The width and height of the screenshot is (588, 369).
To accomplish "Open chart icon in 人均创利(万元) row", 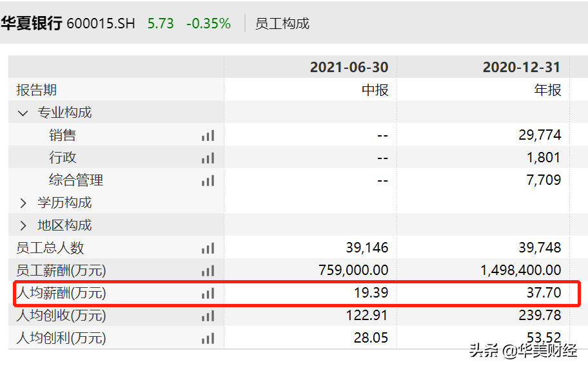I will pos(208,338).
